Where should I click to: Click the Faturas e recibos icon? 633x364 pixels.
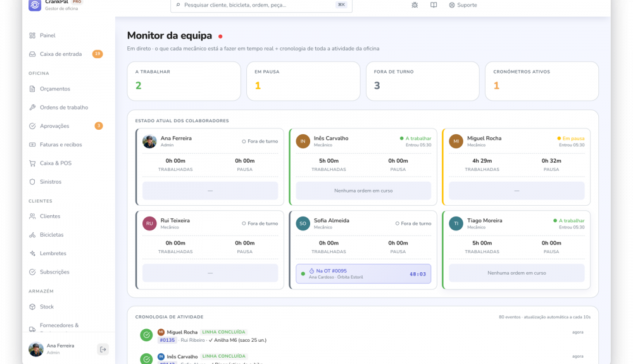(x=32, y=144)
